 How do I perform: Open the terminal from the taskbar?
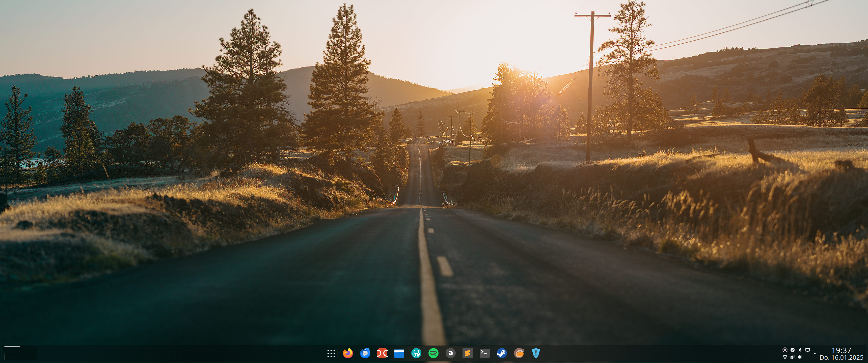[x=484, y=353]
